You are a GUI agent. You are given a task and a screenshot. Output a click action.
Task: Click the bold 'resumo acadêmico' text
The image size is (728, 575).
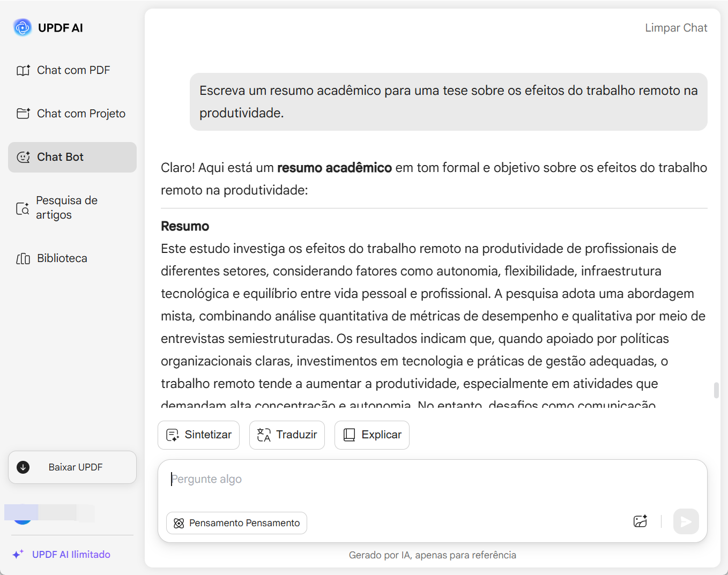pyautogui.click(x=335, y=168)
